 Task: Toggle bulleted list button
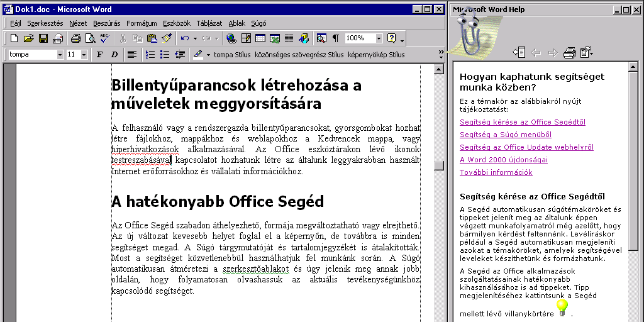(165, 55)
